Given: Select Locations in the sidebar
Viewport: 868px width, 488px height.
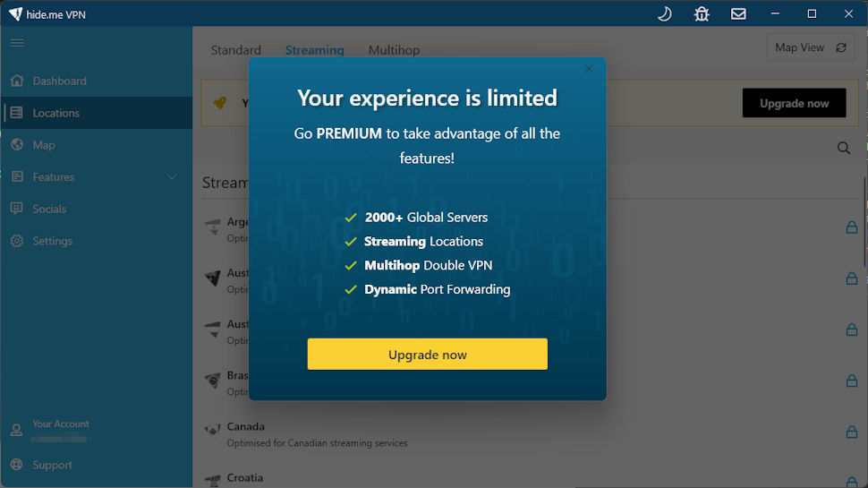Looking at the screenshot, I should click(x=97, y=113).
